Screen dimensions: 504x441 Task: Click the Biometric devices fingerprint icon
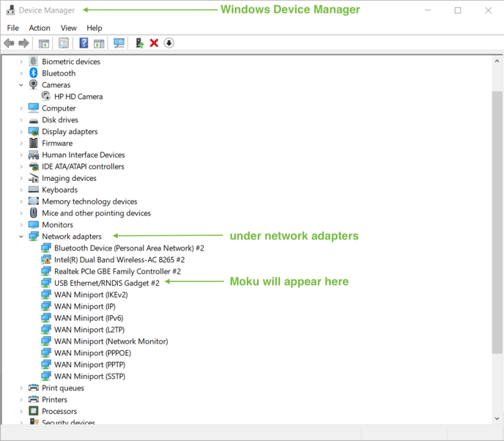click(34, 61)
